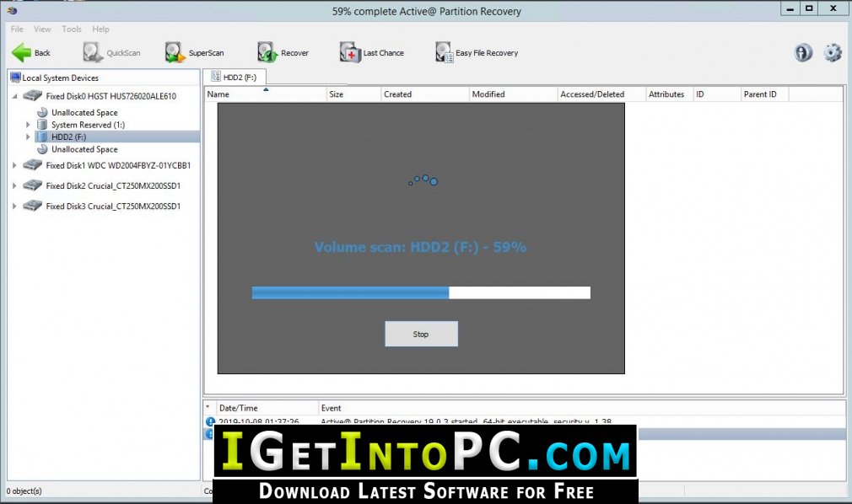Click the first log entry info icon
This screenshot has height=504, width=852.
click(210, 421)
